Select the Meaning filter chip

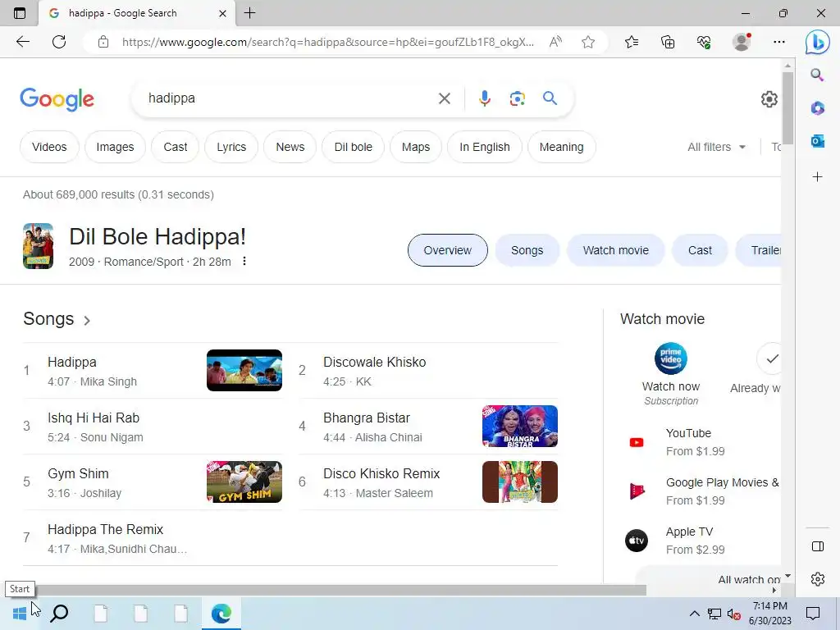(x=561, y=147)
